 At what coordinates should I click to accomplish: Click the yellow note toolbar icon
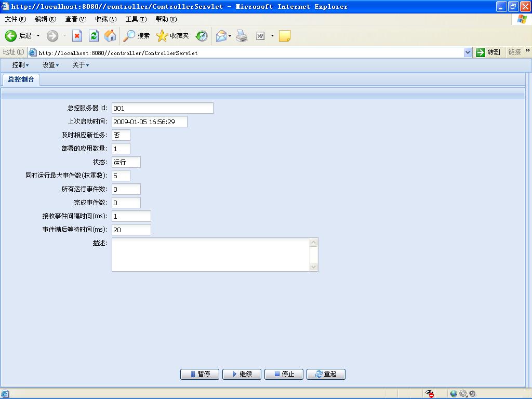[x=285, y=36]
